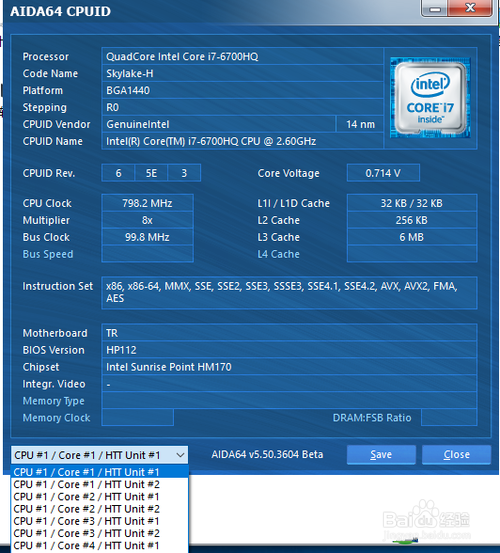Click the L2 Cache value 256 KB
Image resolution: width=500 pixels, height=553 pixels.
412,220
